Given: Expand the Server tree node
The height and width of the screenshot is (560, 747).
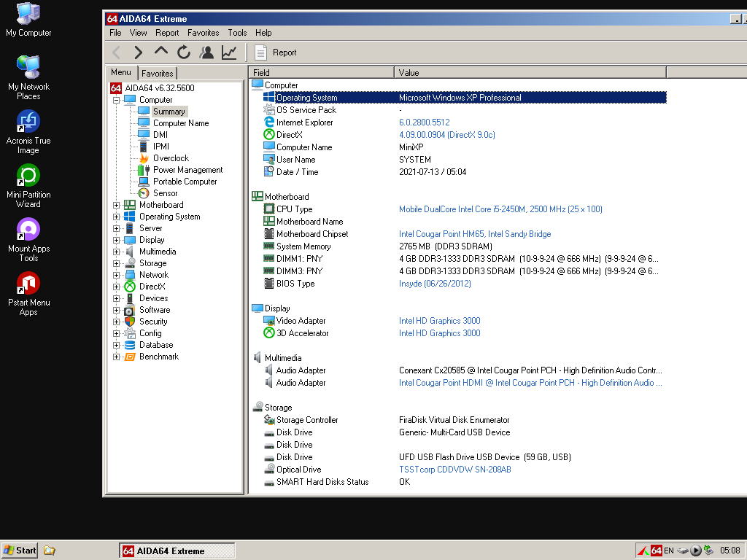Looking at the screenshot, I should 116,228.
